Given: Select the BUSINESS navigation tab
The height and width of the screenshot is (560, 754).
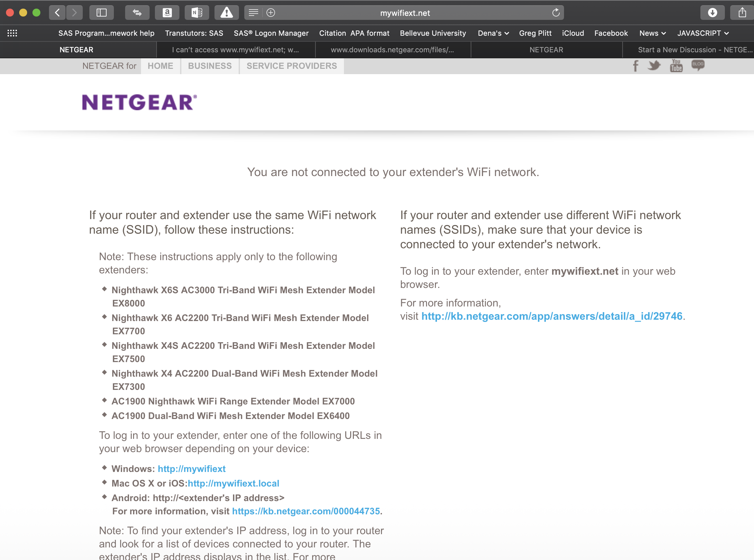Looking at the screenshot, I should click(x=210, y=66).
